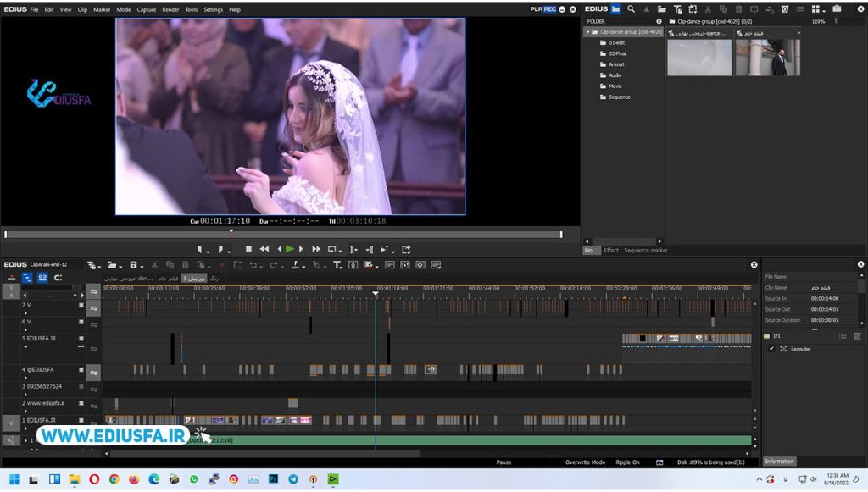
Task: Select the groom clip thumbnail in bin
Action: point(767,58)
